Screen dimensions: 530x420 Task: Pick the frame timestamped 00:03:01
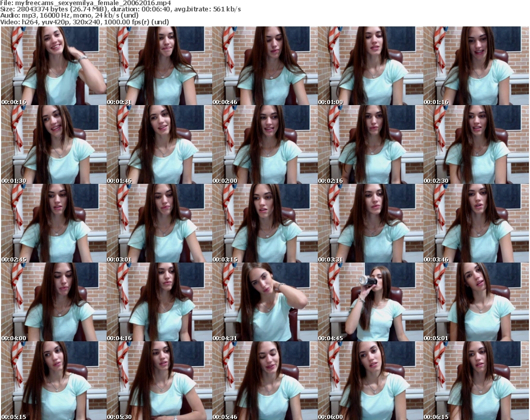159,223
